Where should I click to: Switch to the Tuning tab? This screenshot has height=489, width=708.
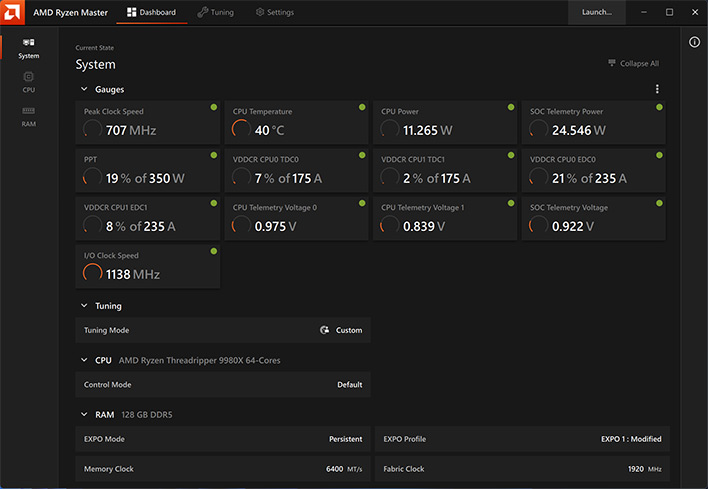point(216,12)
